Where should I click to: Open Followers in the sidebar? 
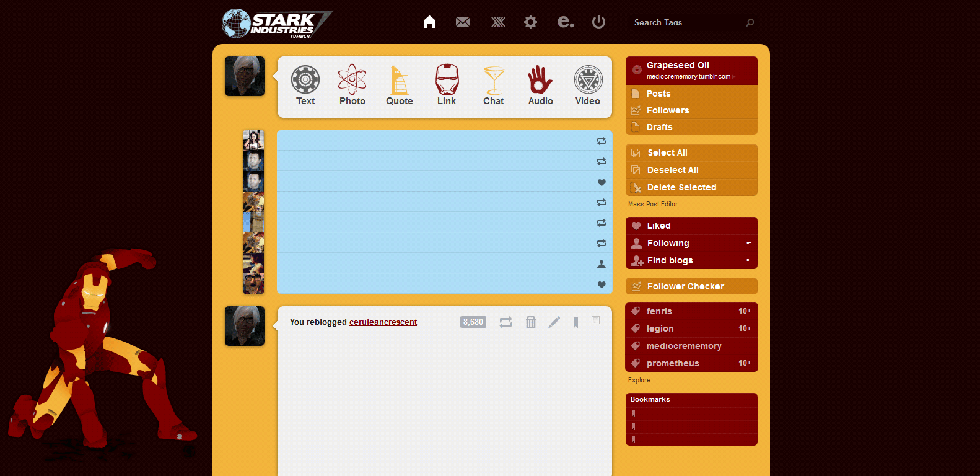click(x=691, y=110)
